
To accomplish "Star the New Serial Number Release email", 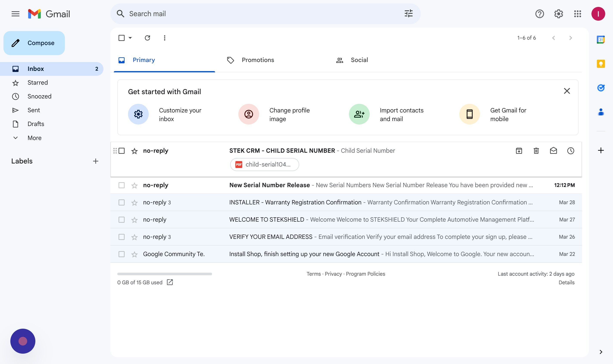I will tap(134, 185).
